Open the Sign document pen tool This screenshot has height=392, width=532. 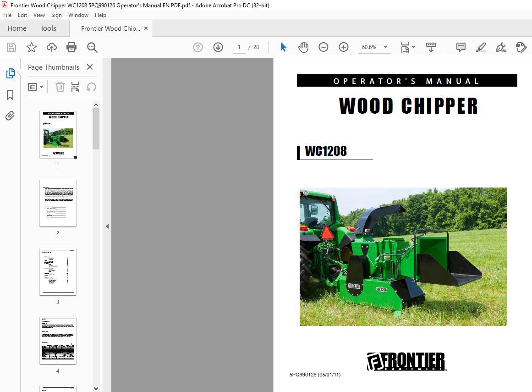pos(501,47)
